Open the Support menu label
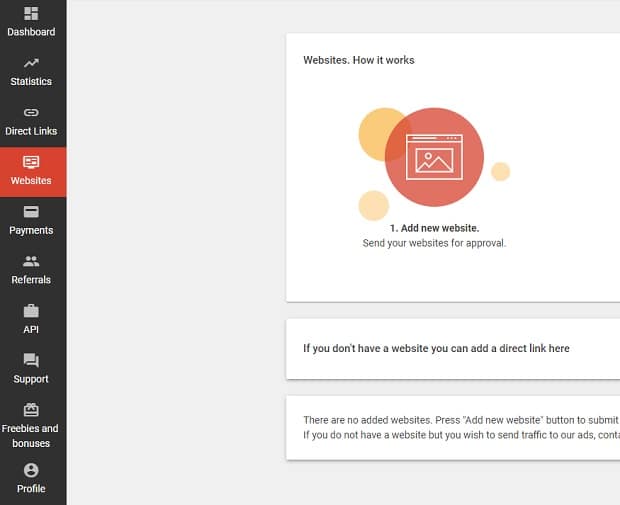 31,380
